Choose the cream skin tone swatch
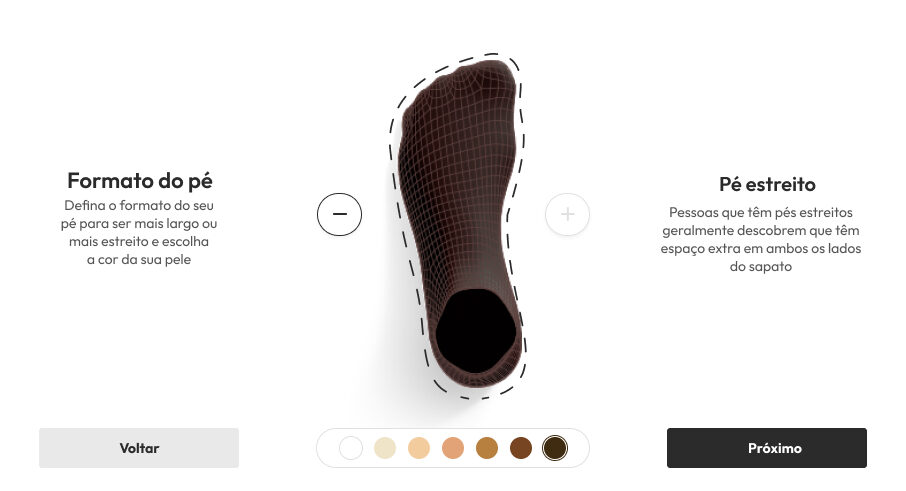Image resolution: width=906 pixels, height=491 pixels. [385, 448]
